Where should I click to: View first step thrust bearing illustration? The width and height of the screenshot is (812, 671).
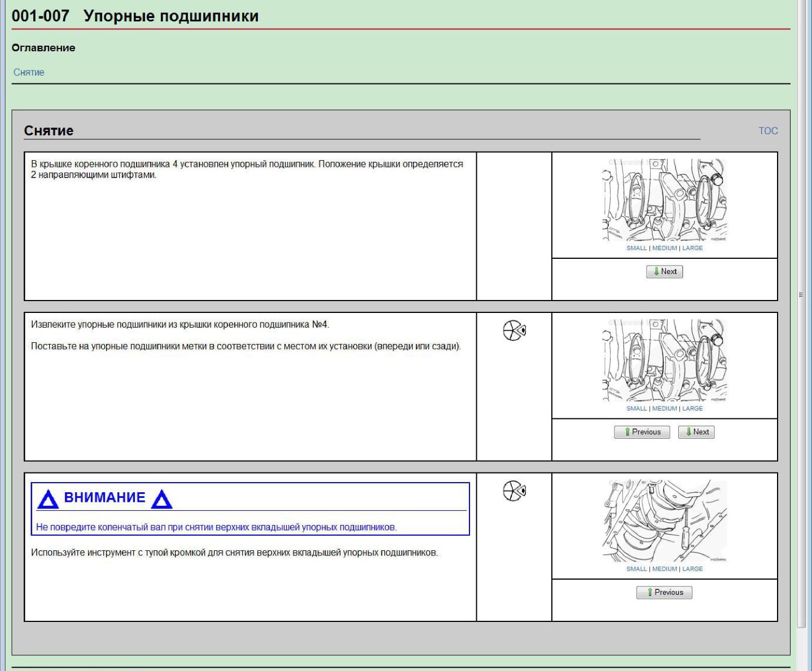665,200
